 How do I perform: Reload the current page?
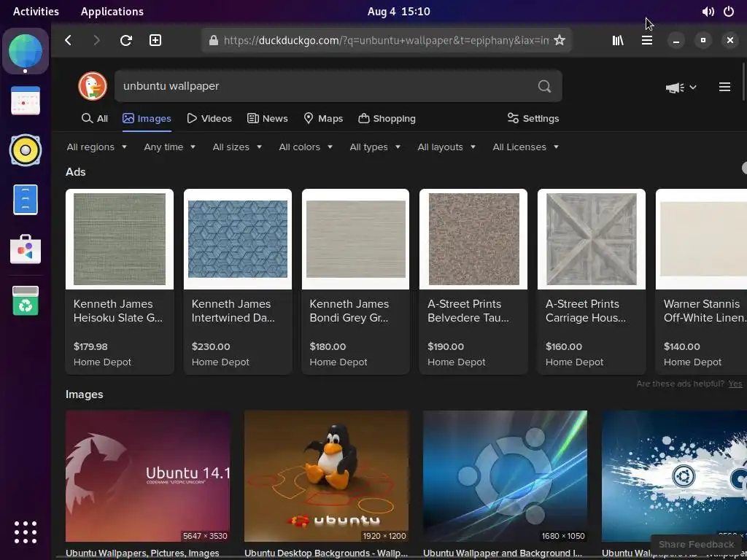[x=125, y=41]
